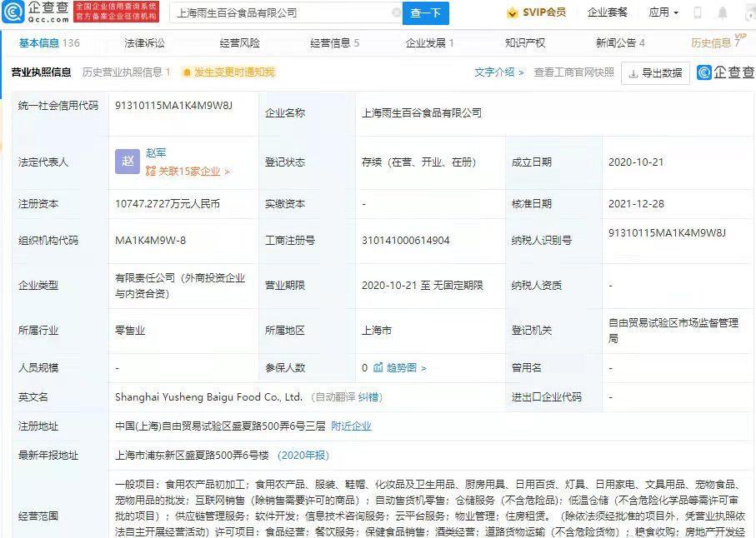This screenshot has width=756, height=538.
Task: Click the trend chart icon beside 趋势图
Action: click(378, 367)
